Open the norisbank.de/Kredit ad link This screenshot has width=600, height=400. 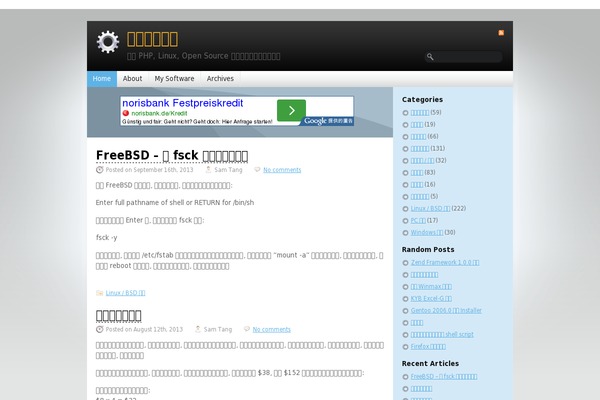tap(159, 113)
